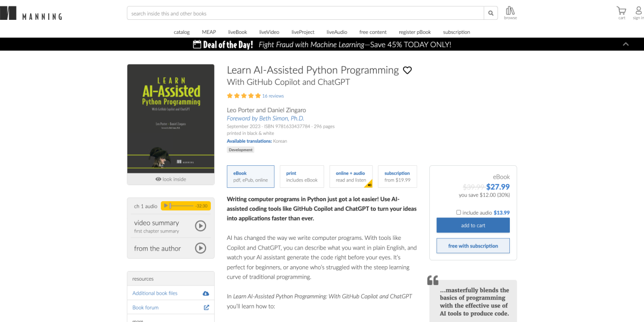Viewport: 644px width, 322px height.
Task: Click the 16 reviews link
Action: point(273,96)
